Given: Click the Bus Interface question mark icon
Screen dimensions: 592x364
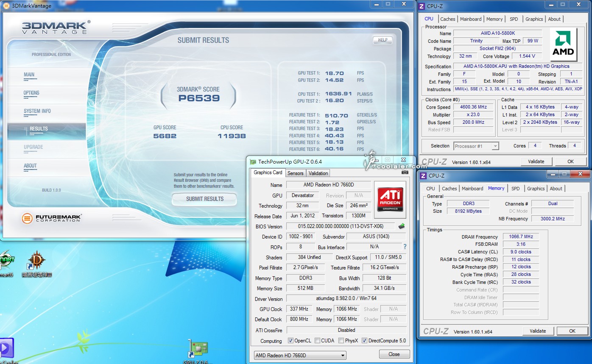Looking at the screenshot, I should point(405,247).
